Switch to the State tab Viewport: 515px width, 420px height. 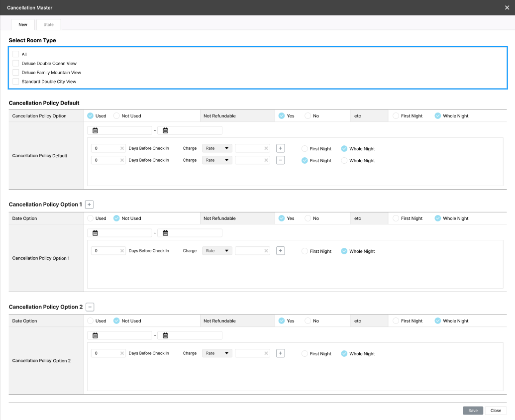click(x=49, y=24)
